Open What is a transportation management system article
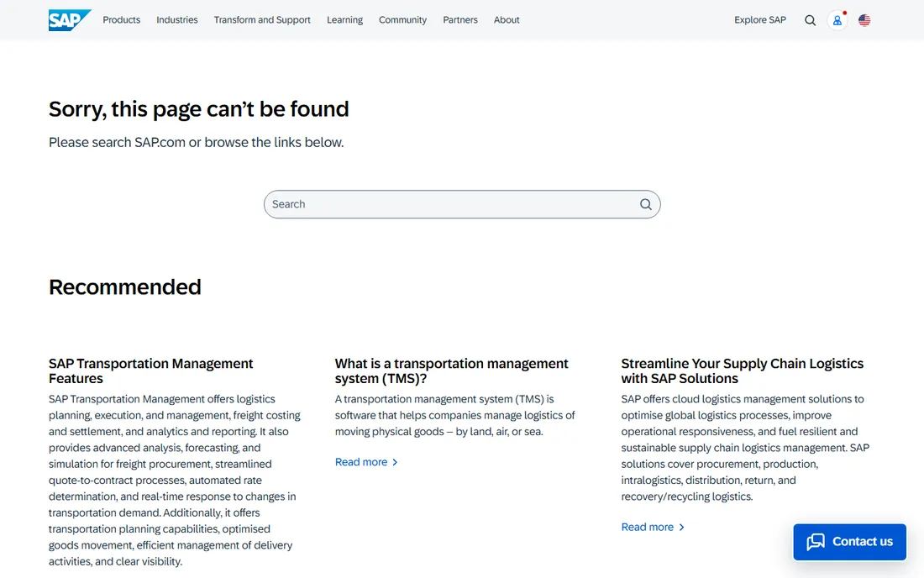The width and height of the screenshot is (924, 578). (451, 371)
